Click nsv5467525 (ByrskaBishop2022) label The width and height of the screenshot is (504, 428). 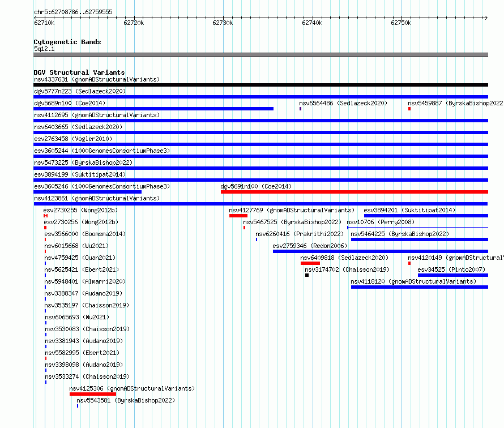pyautogui.click(x=292, y=222)
